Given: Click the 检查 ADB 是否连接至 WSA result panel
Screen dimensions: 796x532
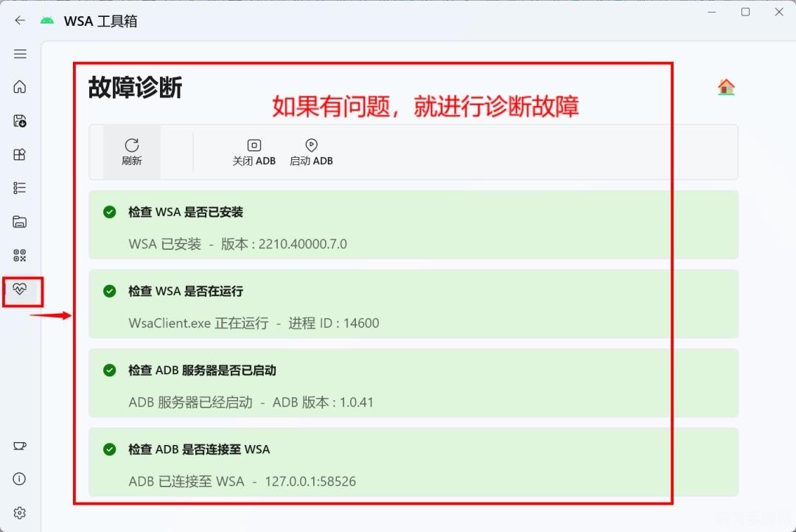Looking at the screenshot, I should pos(413,463).
